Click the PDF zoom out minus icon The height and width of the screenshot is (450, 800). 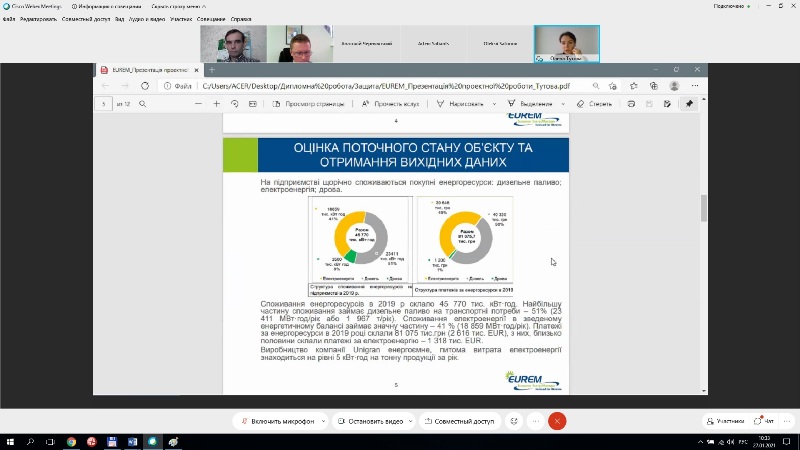[197, 104]
